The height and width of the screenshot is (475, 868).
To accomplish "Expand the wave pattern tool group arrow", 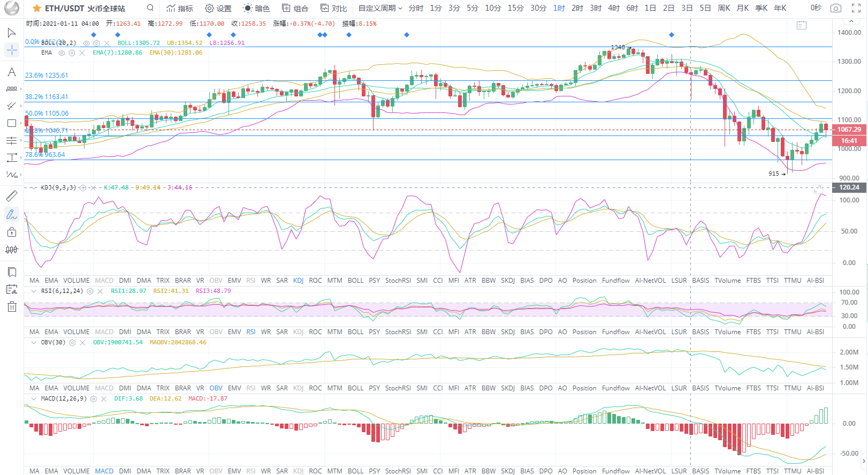I will (21, 175).
